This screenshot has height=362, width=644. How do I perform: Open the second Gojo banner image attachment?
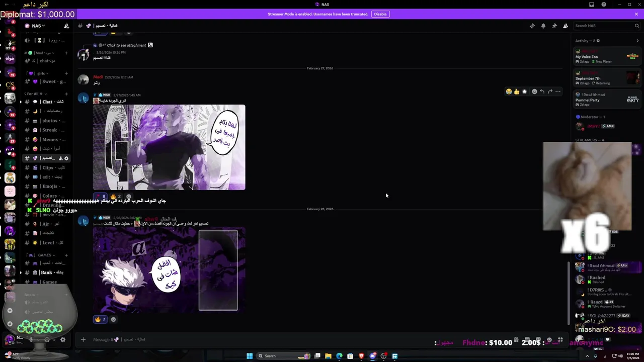pos(169,269)
